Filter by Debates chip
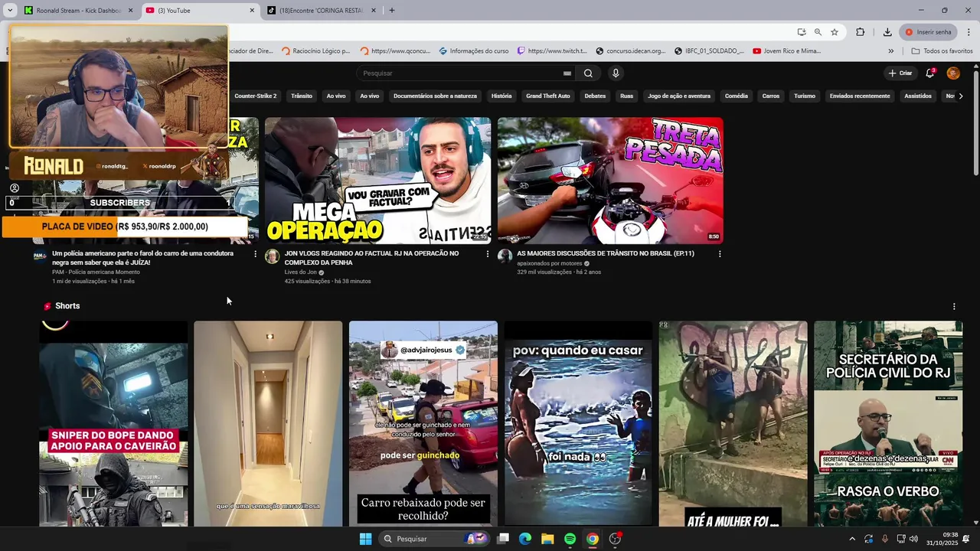 [x=595, y=96]
